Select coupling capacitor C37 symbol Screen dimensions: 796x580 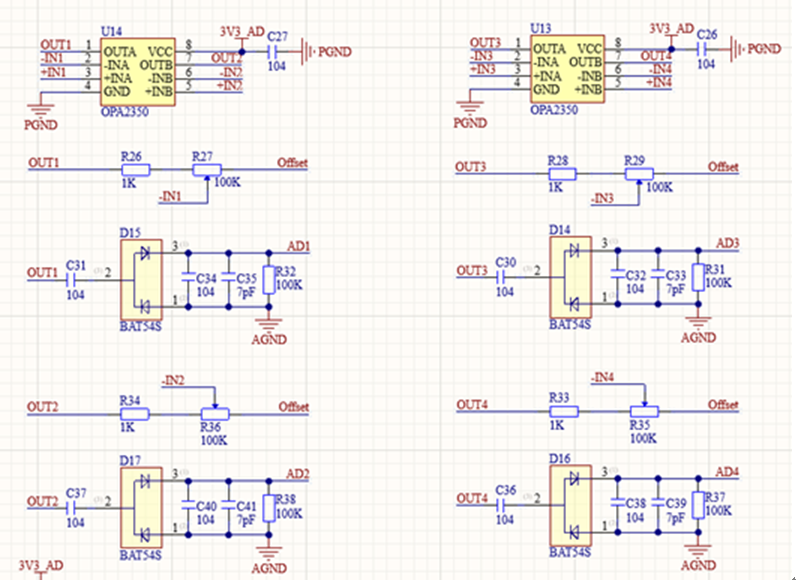coord(72,507)
